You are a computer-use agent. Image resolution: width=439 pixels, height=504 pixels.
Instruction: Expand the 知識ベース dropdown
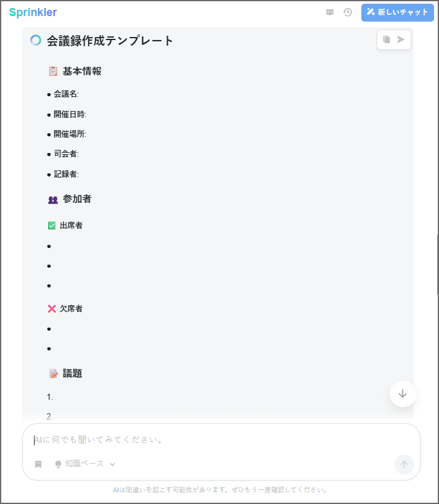tap(113, 464)
